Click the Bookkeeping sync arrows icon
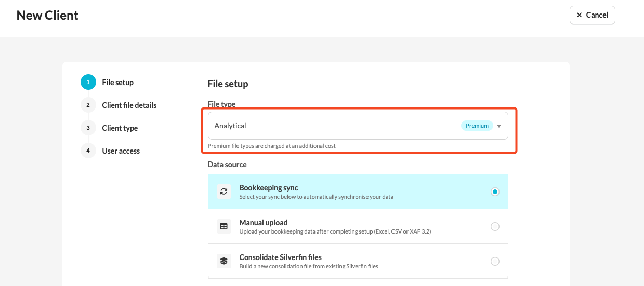Image resolution: width=644 pixels, height=286 pixels. pyautogui.click(x=224, y=192)
